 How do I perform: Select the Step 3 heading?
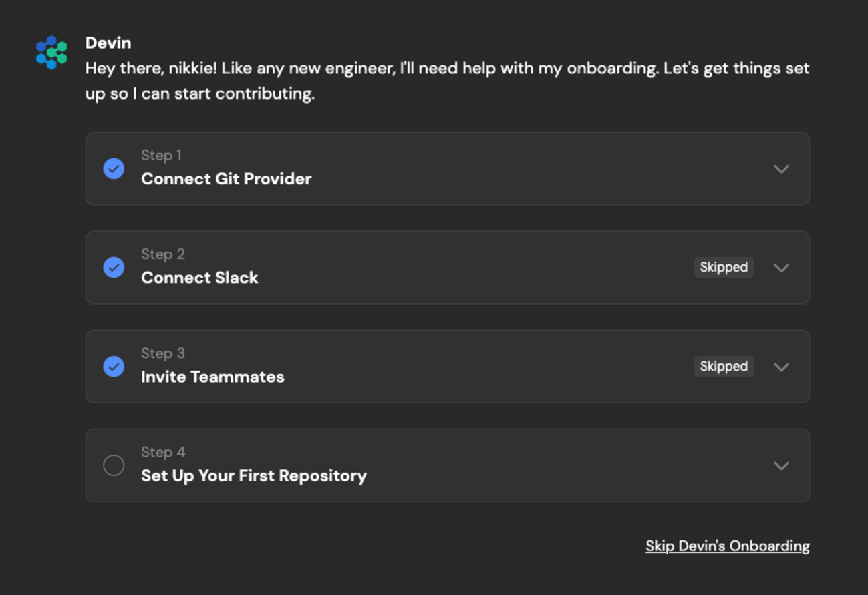(x=162, y=353)
